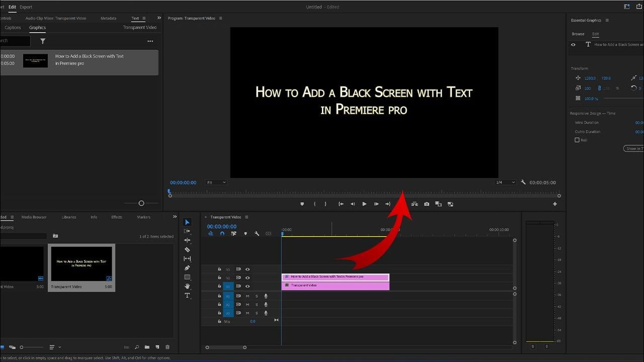Select the Rectangle tool

point(187,277)
